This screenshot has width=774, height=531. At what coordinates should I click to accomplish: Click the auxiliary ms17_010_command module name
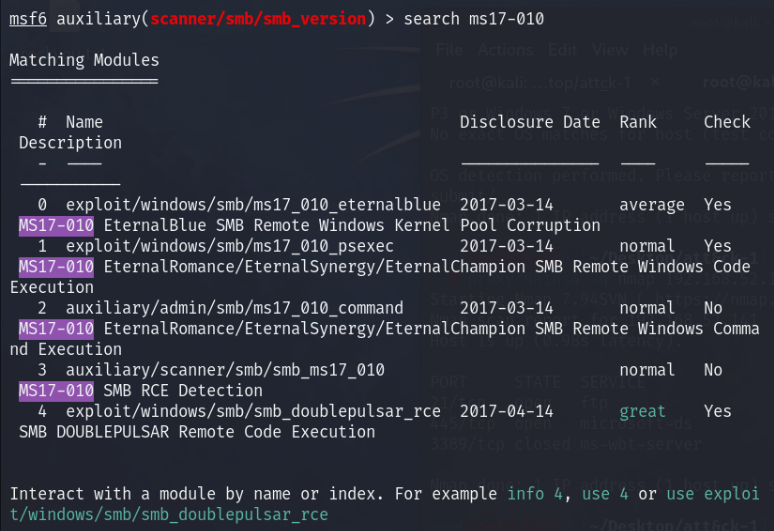235,308
